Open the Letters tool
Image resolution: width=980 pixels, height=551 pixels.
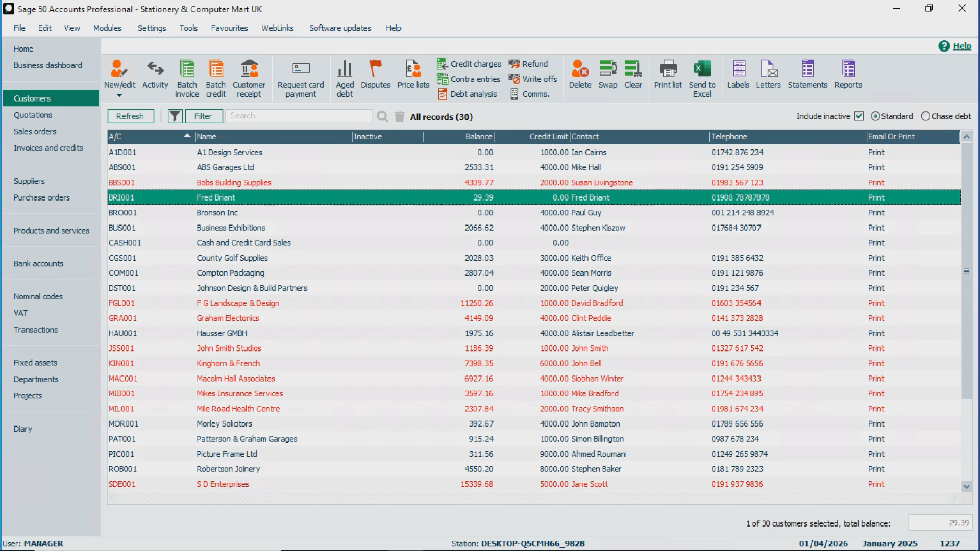pyautogui.click(x=769, y=74)
